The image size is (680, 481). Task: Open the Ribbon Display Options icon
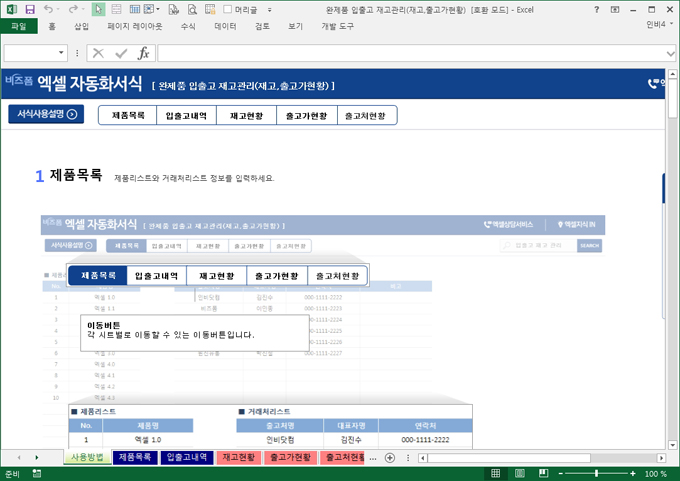coord(615,9)
